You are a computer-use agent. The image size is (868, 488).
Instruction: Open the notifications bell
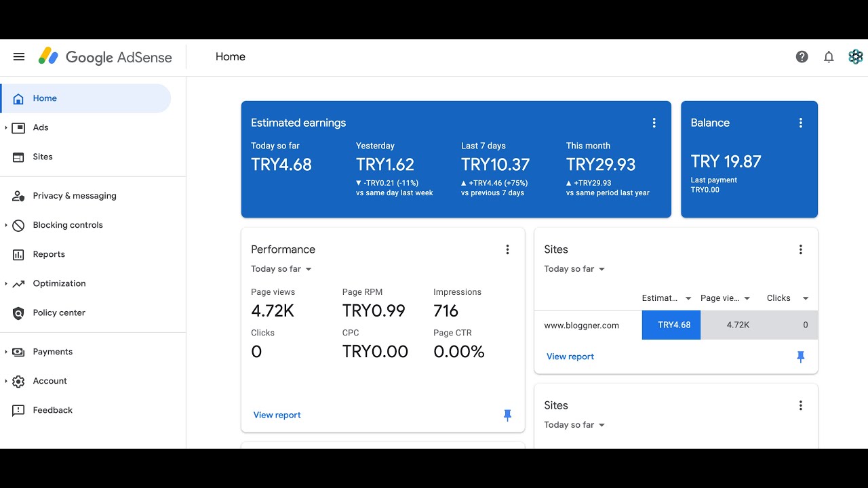(x=829, y=57)
